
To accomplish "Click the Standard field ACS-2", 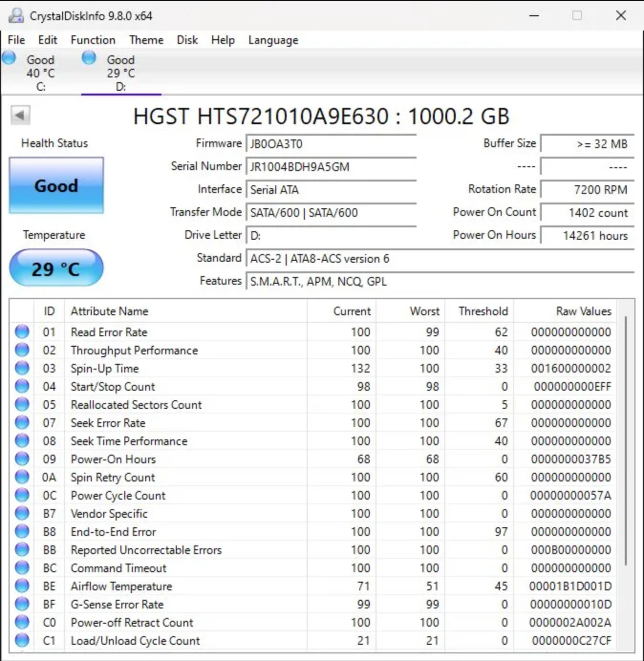I will click(x=440, y=258).
